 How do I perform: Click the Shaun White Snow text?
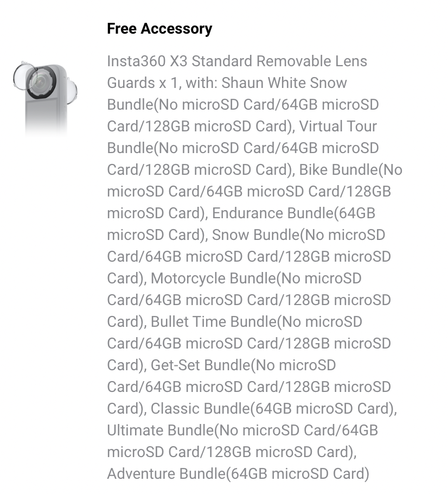(x=284, y=83)
